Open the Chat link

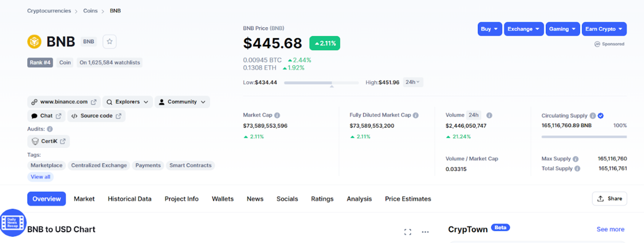46,116
